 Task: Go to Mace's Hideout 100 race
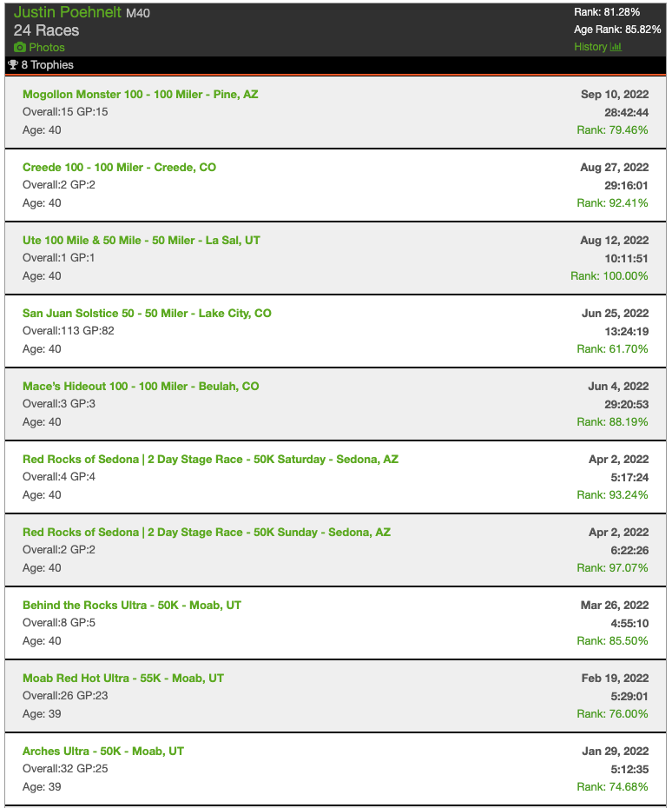click(141, 386)
